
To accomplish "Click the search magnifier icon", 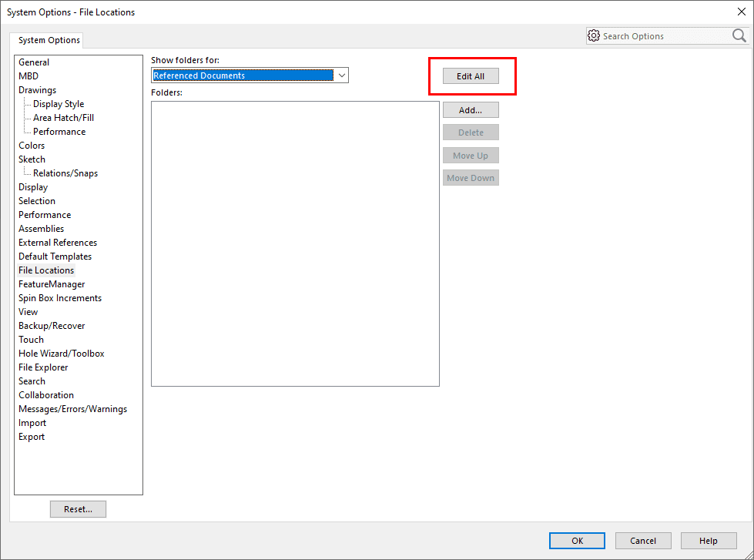I will pos(739,36).
